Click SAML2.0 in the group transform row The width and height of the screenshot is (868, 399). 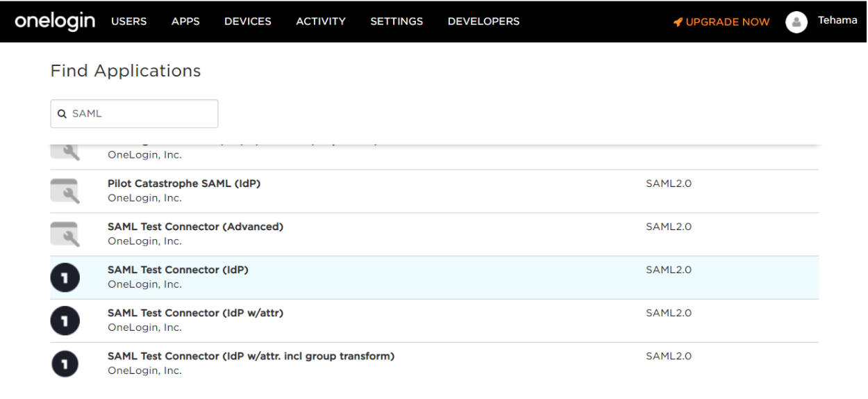[x=668, y=357]
